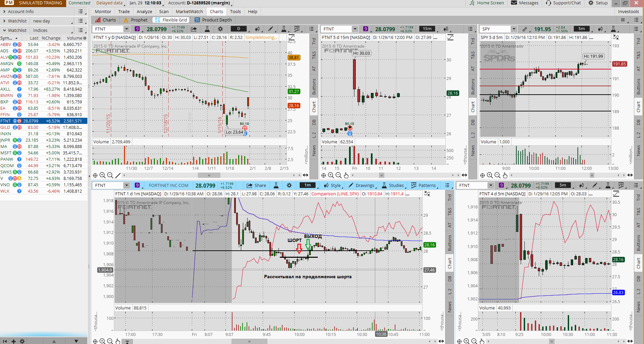
Task: Click horizontal scrollbar thumb under 1m chart
Action: (249, 341)
